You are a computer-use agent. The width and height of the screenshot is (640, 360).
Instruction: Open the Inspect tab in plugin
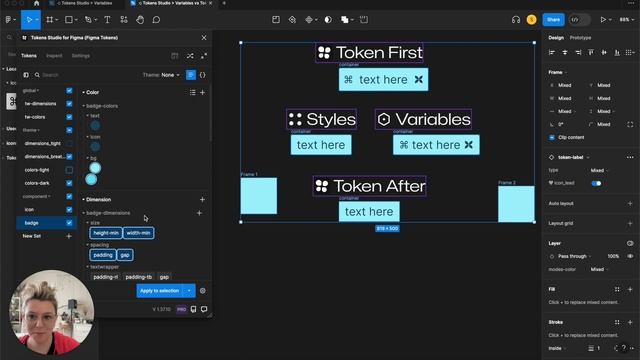[x=54, y=56]
